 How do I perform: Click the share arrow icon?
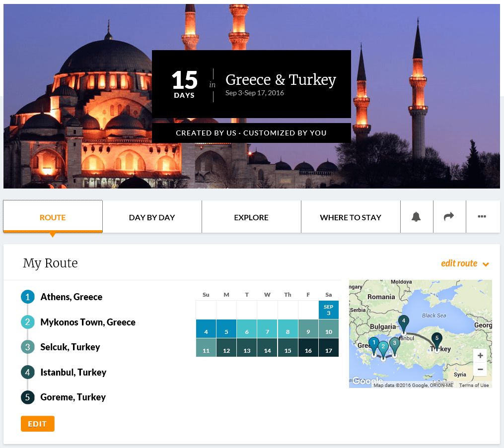449,216
